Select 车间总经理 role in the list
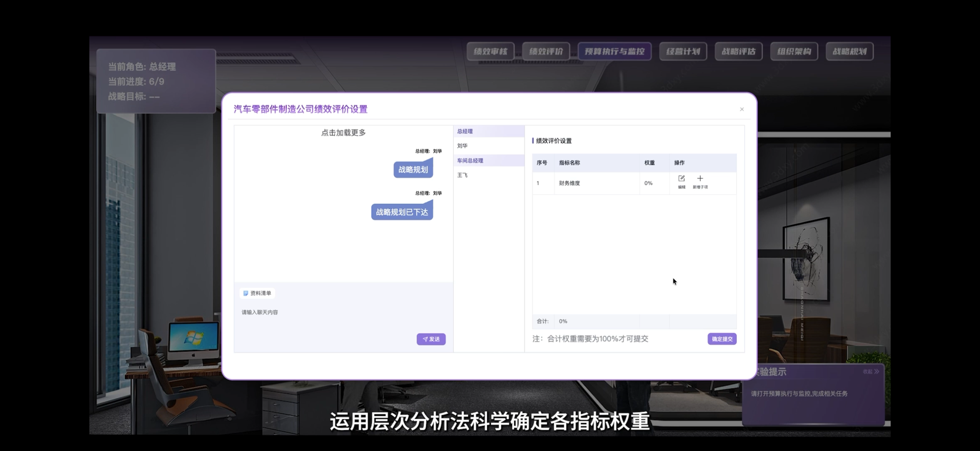Viewport: 980px width, 451px height. 489,160
